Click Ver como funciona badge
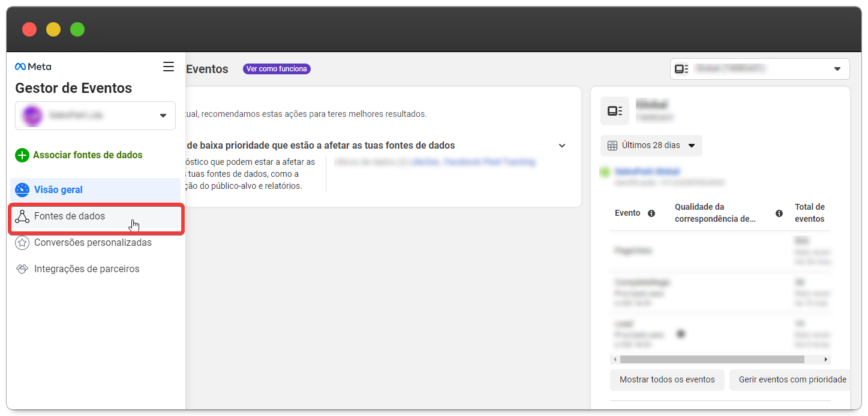This screenshot has height=416, width=868. 277,69
